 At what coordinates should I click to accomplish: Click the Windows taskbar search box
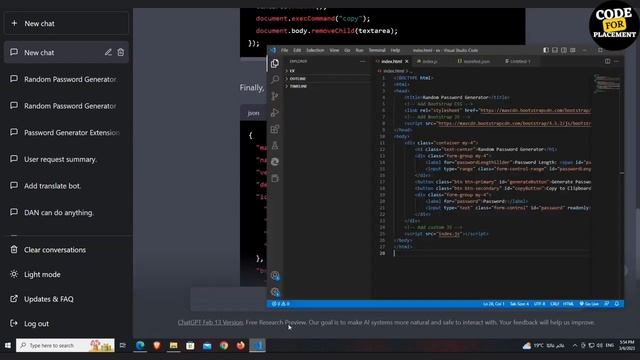tap(65, 345)
